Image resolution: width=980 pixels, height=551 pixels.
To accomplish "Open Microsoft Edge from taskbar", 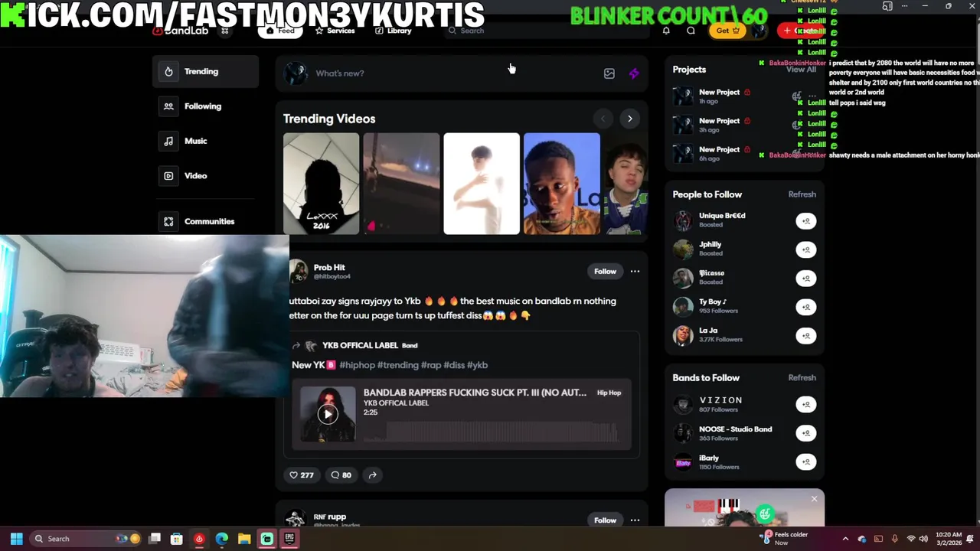I will coord(221,539).
